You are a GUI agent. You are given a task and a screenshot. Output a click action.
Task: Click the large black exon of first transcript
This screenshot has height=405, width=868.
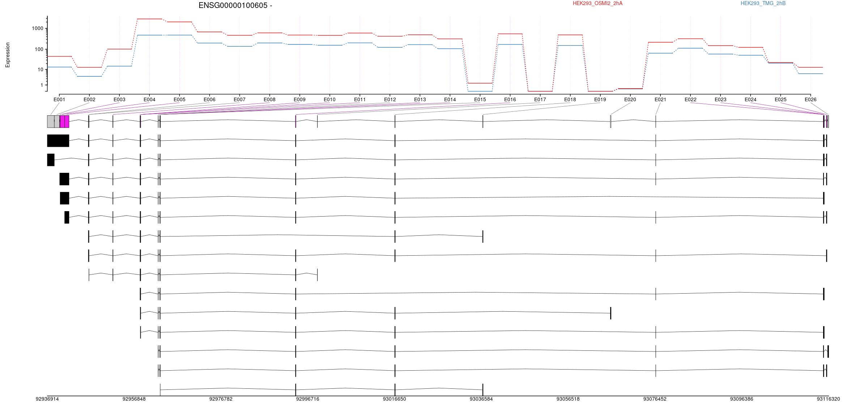tap(58, 141)
